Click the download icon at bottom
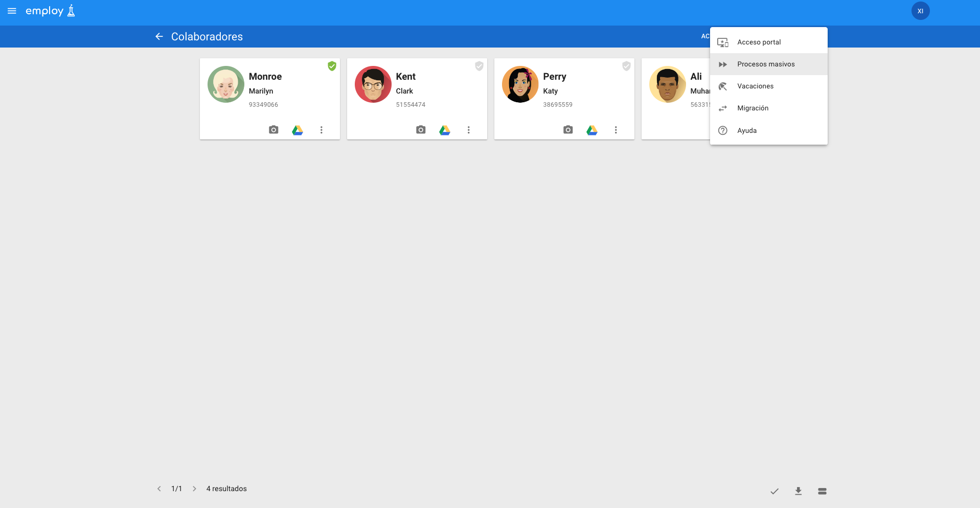 pos(799,491)
